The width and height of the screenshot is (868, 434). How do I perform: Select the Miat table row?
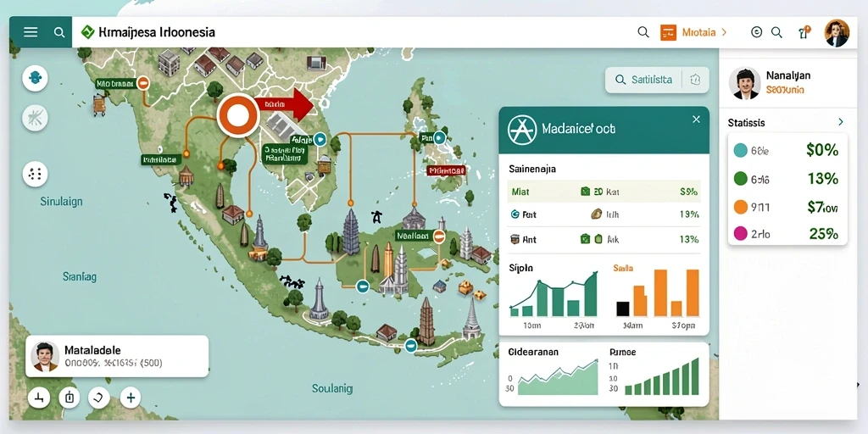coord(604,192)
